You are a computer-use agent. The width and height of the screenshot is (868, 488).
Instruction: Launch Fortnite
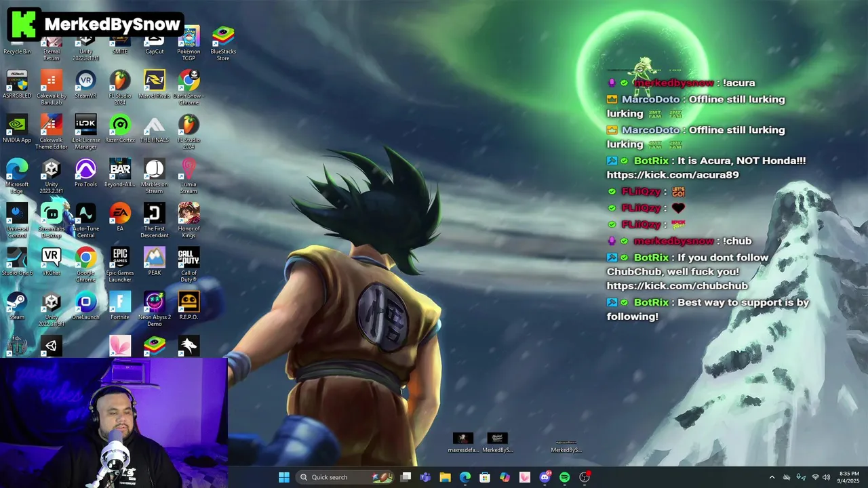tap(120, 306)
